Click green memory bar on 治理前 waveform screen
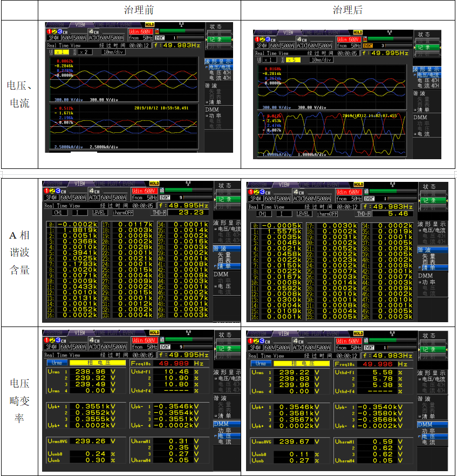 173,31
